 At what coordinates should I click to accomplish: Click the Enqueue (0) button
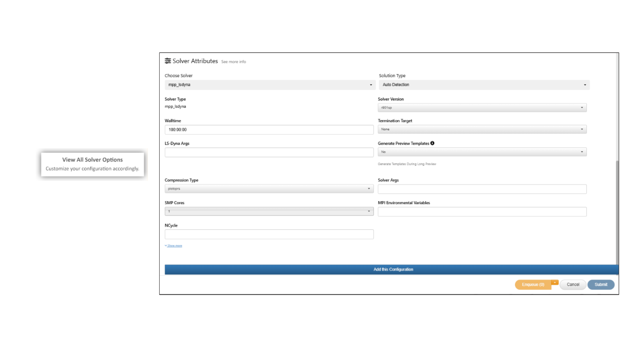point(533,285)
